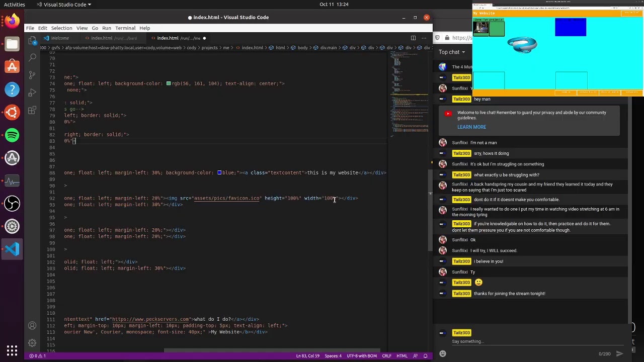
Task: Open the Accounts menu in activity bar
Action: 32,326
